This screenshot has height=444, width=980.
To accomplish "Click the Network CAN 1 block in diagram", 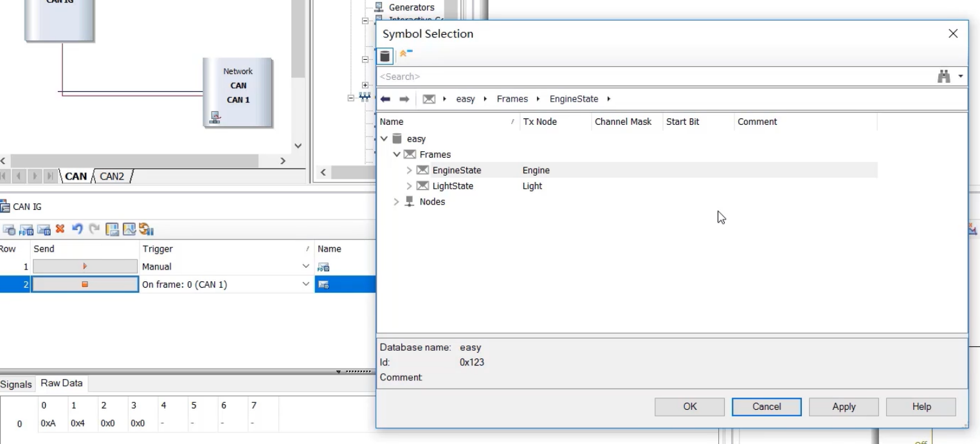I will [238, 92].
